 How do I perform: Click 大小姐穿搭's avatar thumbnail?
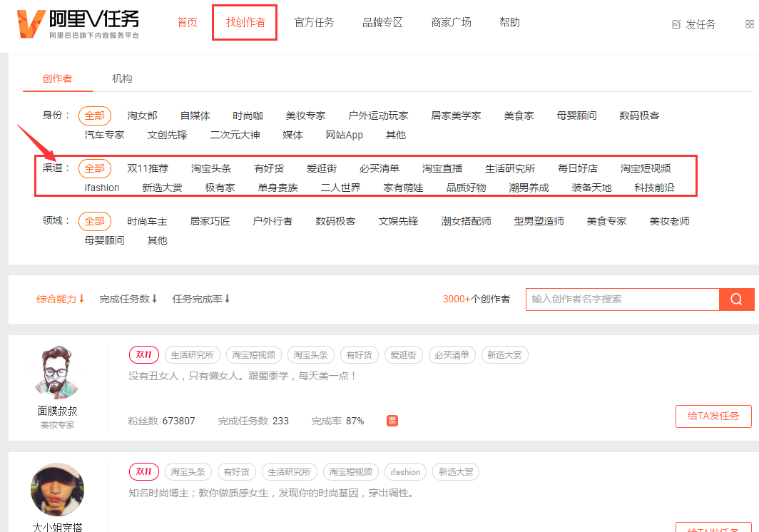click(57, 489)
